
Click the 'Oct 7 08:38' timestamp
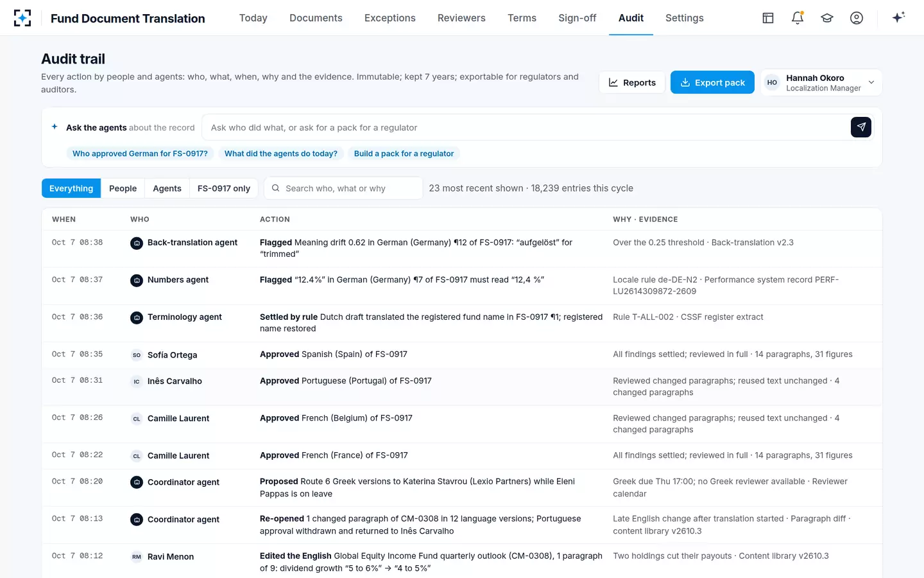point(77,242)
